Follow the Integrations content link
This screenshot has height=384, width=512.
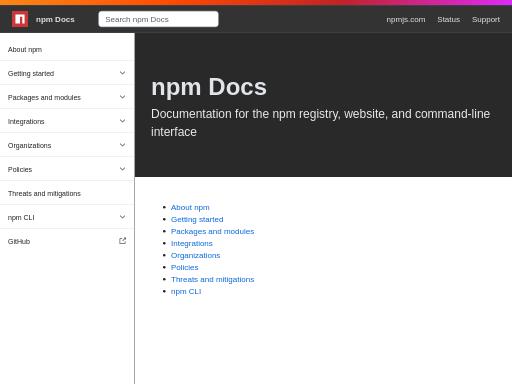191,243
